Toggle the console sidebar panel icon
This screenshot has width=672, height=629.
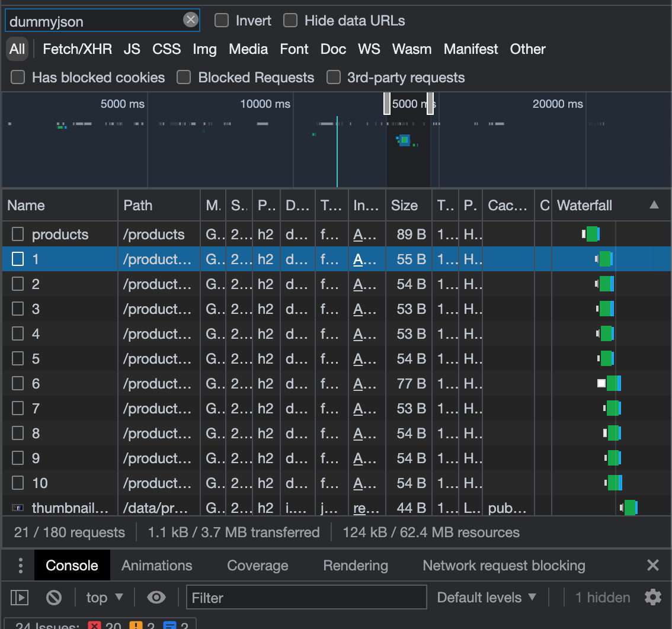(x=20, y=598)
